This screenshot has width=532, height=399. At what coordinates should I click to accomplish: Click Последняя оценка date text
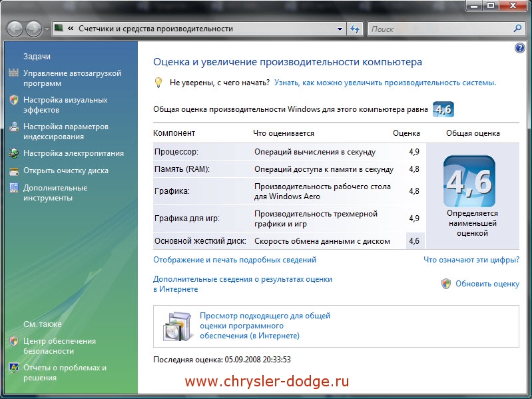(222, 360)
